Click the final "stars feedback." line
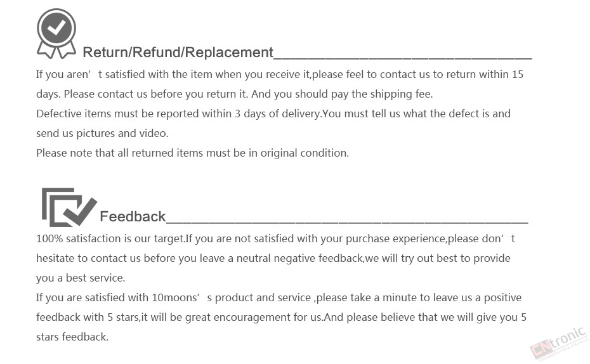The image size is (590, 364). [72, 337]
